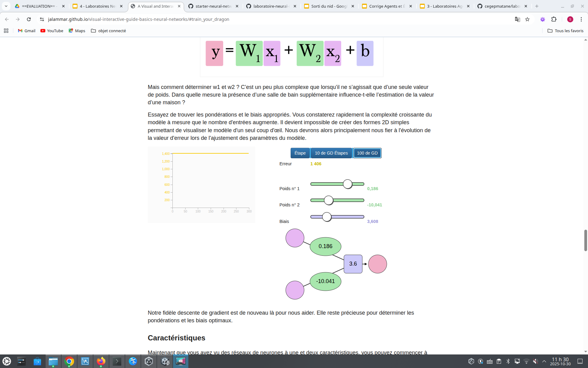This screenshot has width=588, height=368.
Task: Open the Chrome extensions puzzle icon
Action: (x=554, y=19)
